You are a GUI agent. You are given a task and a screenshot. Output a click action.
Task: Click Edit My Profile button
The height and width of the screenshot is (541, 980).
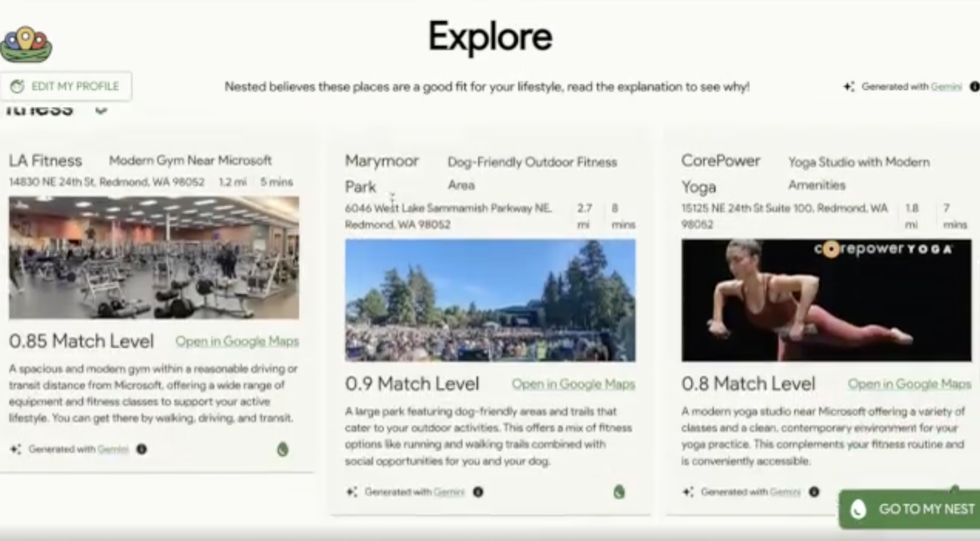66,86
